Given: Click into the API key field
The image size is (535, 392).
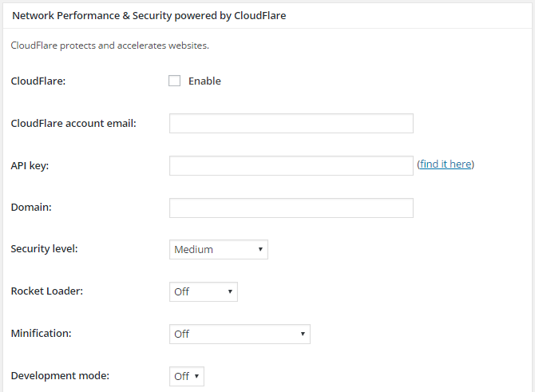Looking at the screenshot, I should tap(291, 165).
